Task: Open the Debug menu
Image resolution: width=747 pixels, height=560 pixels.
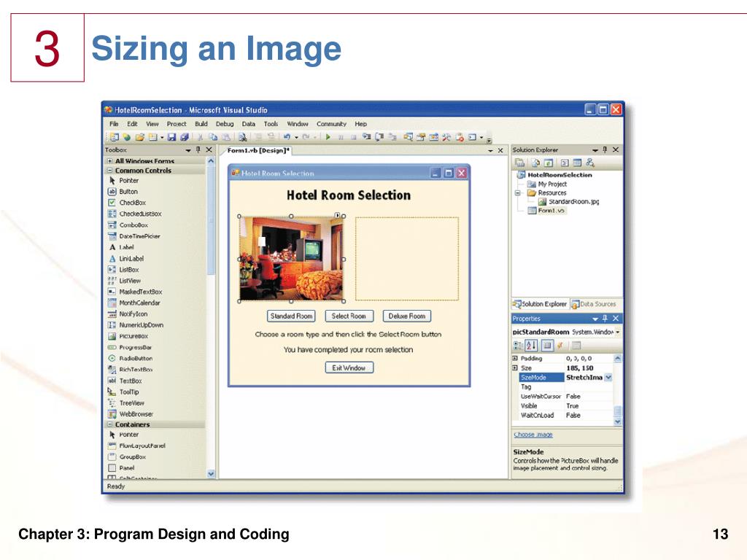Action: [225, 124]
